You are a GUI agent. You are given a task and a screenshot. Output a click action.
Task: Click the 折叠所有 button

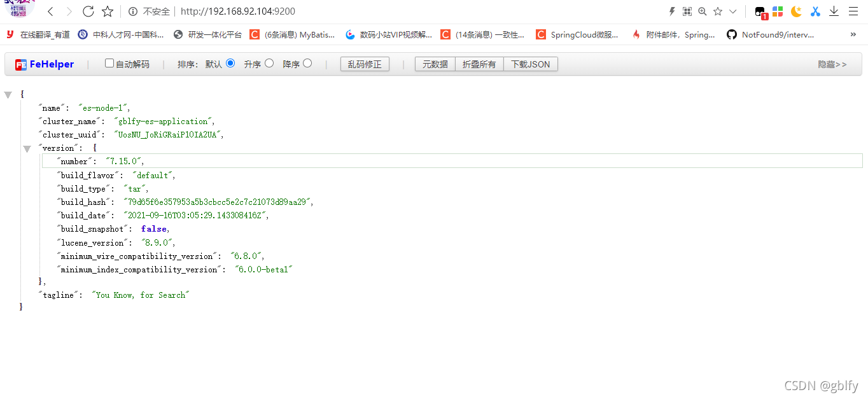[x=479, y=64]
